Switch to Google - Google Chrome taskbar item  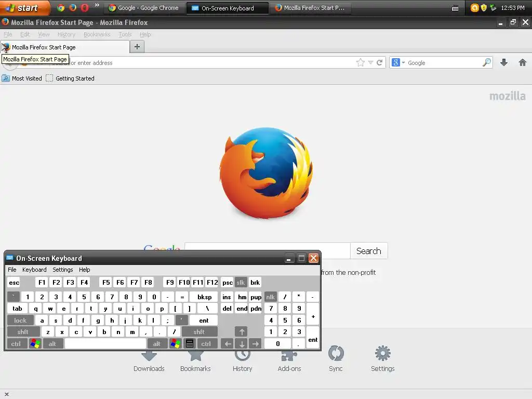pyautogui.click(x=144, y=8)
